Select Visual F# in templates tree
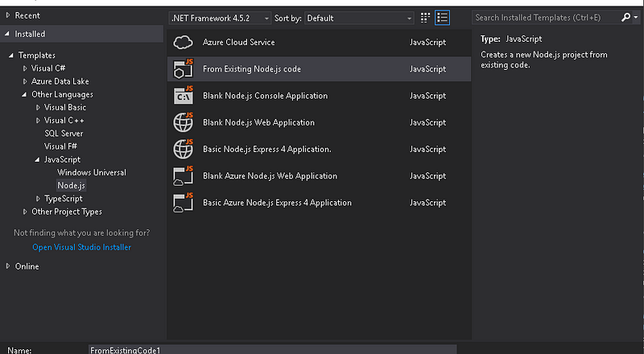Screen dimensions: 644x354 point(60,146)
